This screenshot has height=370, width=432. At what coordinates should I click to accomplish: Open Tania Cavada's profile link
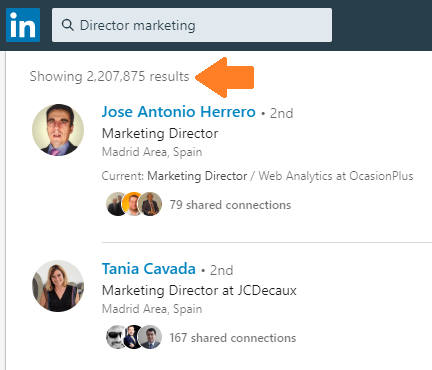tap(149, 269)
